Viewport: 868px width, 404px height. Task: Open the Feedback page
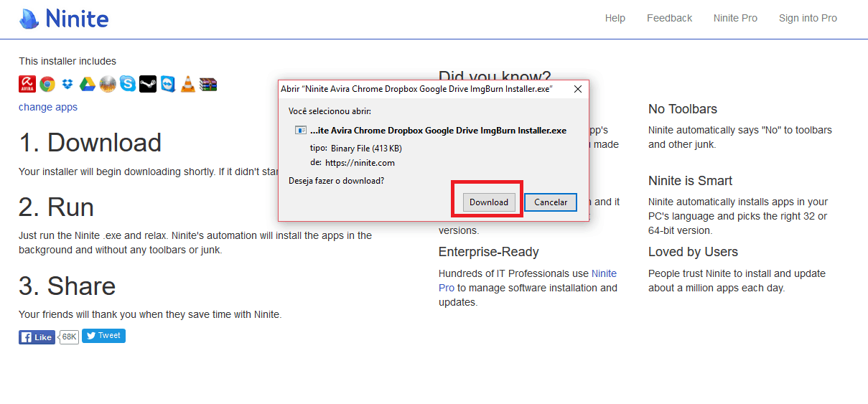pos(670,18)
